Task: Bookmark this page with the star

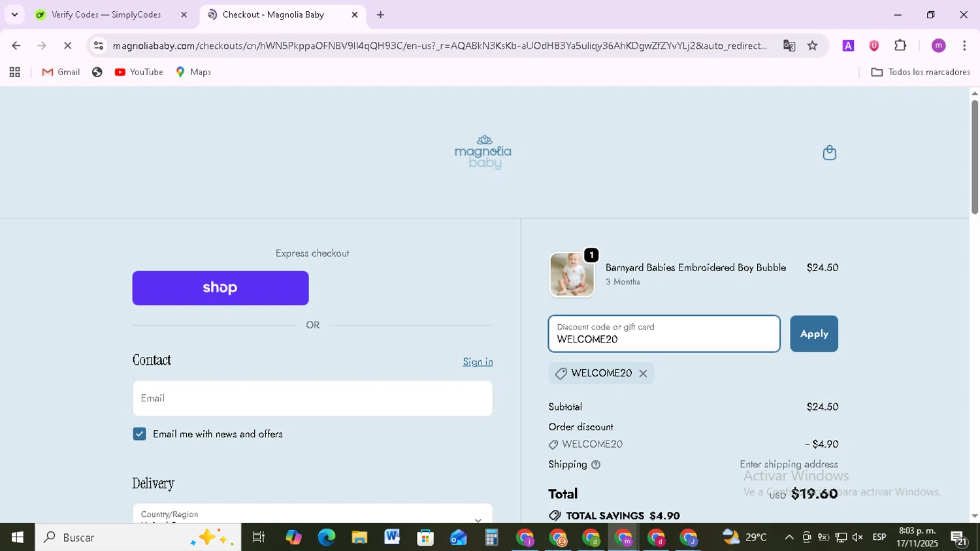Action: tap(812, 46)
